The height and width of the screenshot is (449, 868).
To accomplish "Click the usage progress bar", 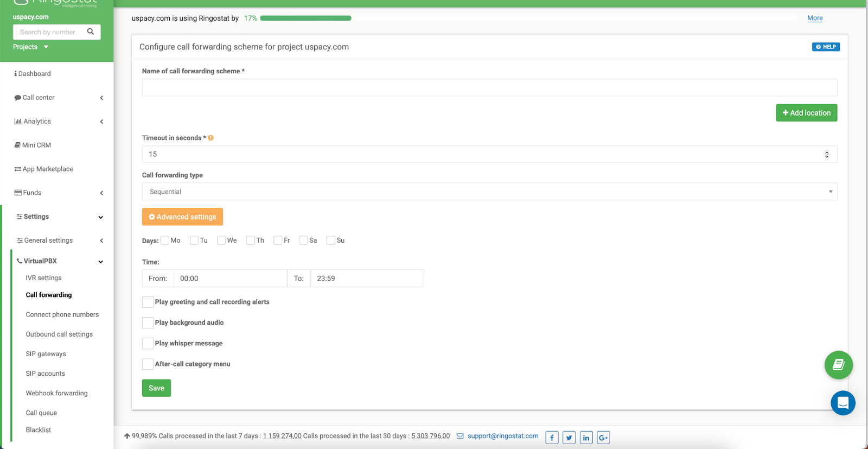I will coord(529,18).
